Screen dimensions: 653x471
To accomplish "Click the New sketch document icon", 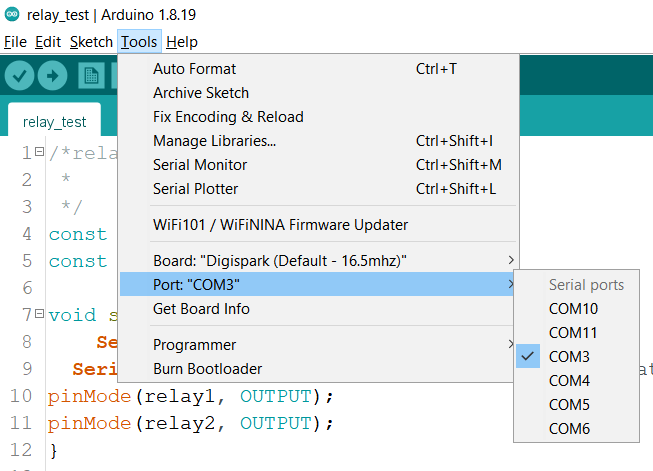I will (92, 75).
